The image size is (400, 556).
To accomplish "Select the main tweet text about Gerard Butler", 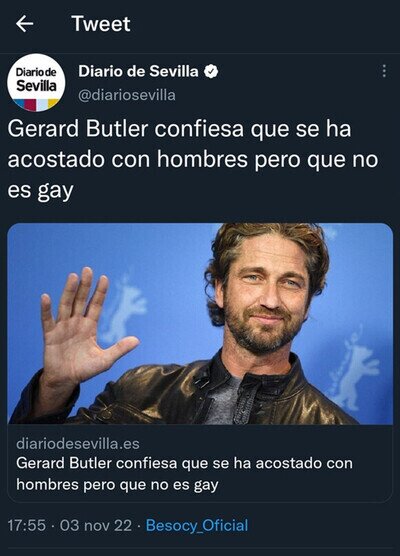I will point(193,159).
